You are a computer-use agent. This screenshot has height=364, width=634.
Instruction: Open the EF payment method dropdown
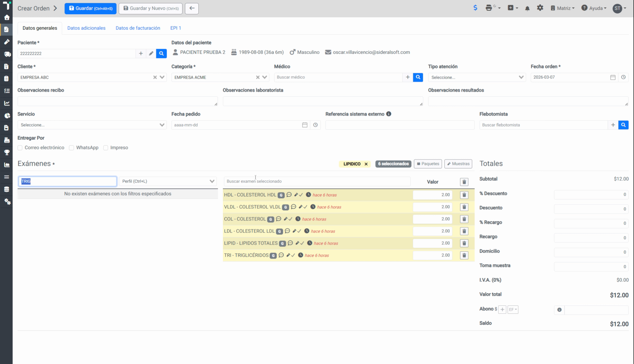pos(513,310)
